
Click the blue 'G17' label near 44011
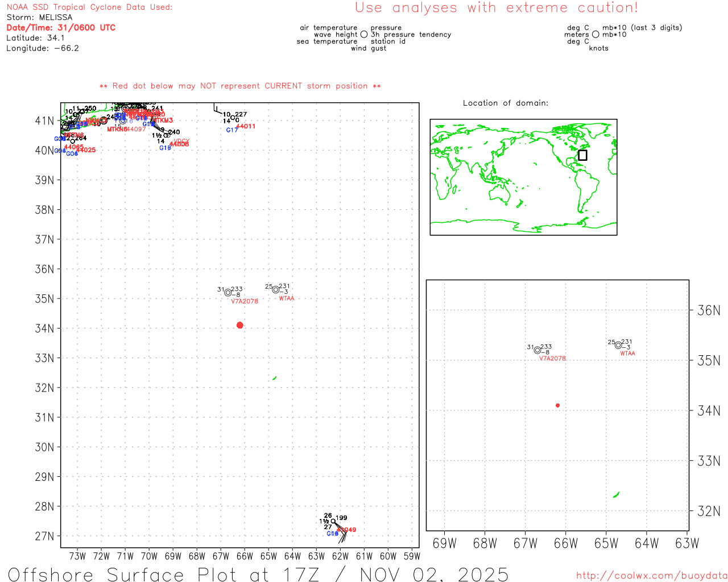coord(232,130)
